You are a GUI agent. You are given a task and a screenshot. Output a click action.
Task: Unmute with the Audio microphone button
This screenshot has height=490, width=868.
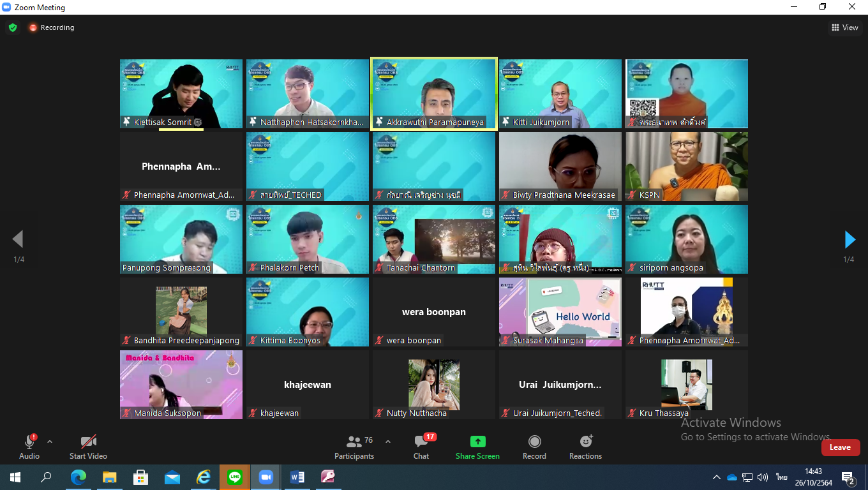(29, 447)
